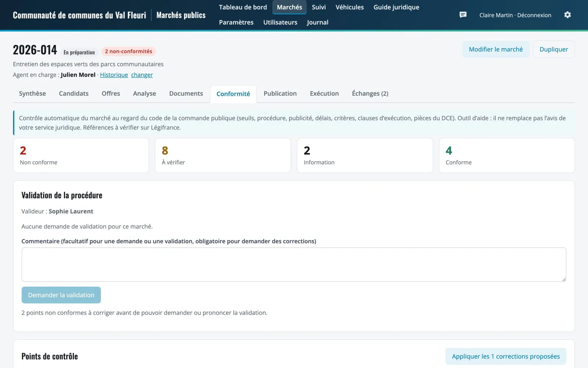Open the Guide juridique page
Viewport: 588px width, 368px height.
click(396, 7)
